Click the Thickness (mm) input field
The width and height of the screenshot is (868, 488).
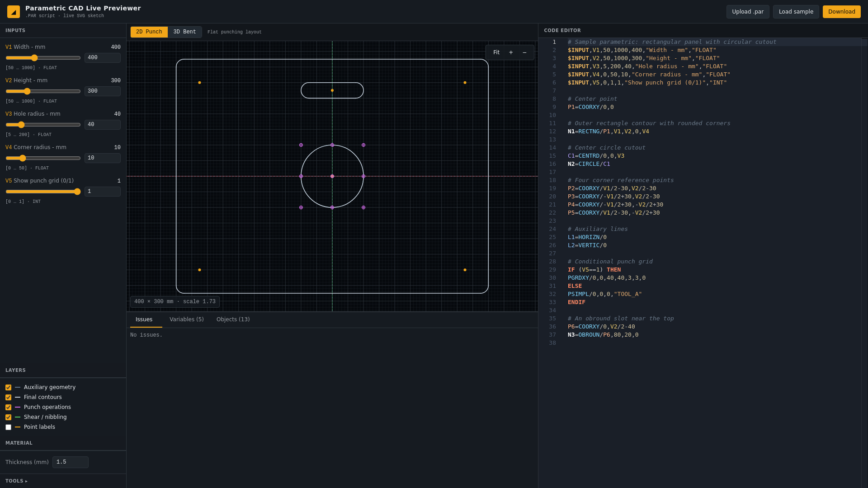tap(71, 462)
